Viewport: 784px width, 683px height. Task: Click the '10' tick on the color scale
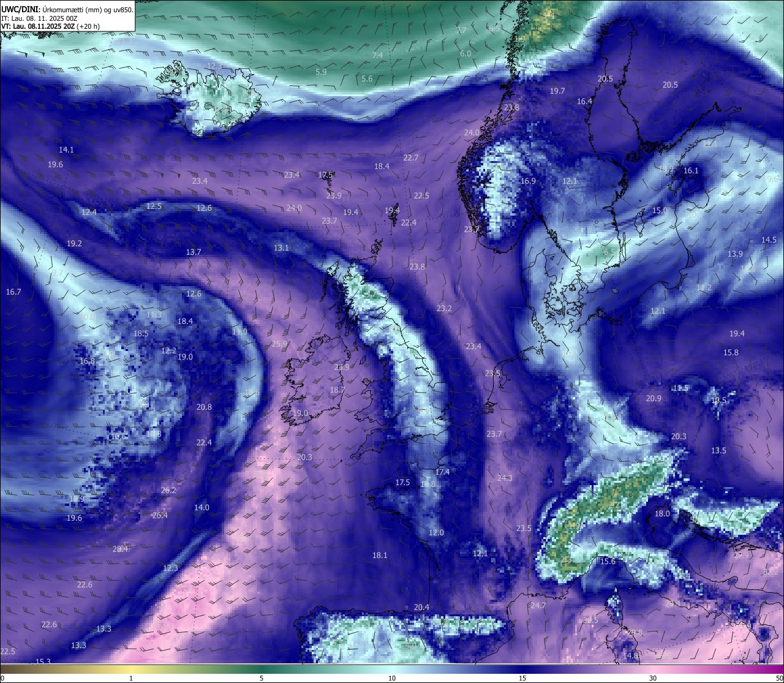coord(392,678)
